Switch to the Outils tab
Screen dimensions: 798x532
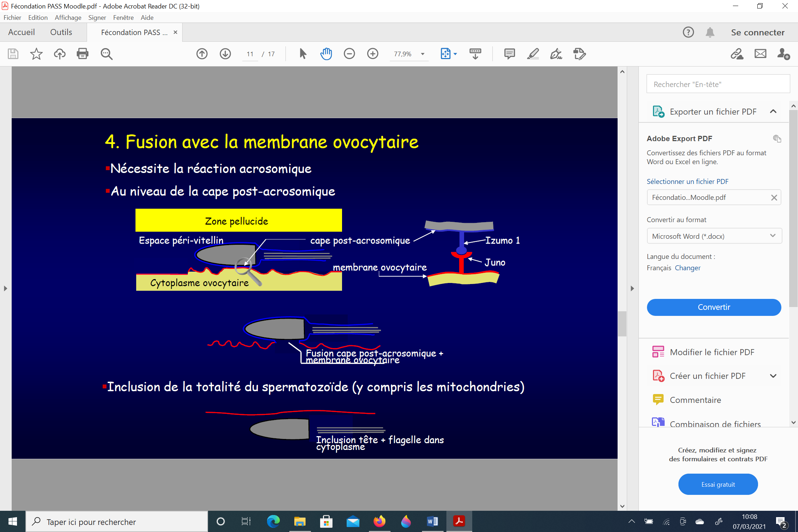coord(61,32)
